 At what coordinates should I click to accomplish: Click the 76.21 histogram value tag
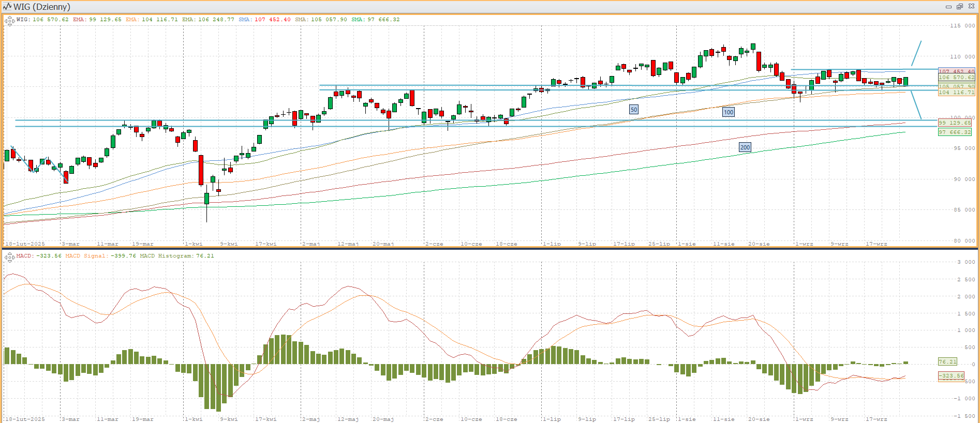coord(947,362)
